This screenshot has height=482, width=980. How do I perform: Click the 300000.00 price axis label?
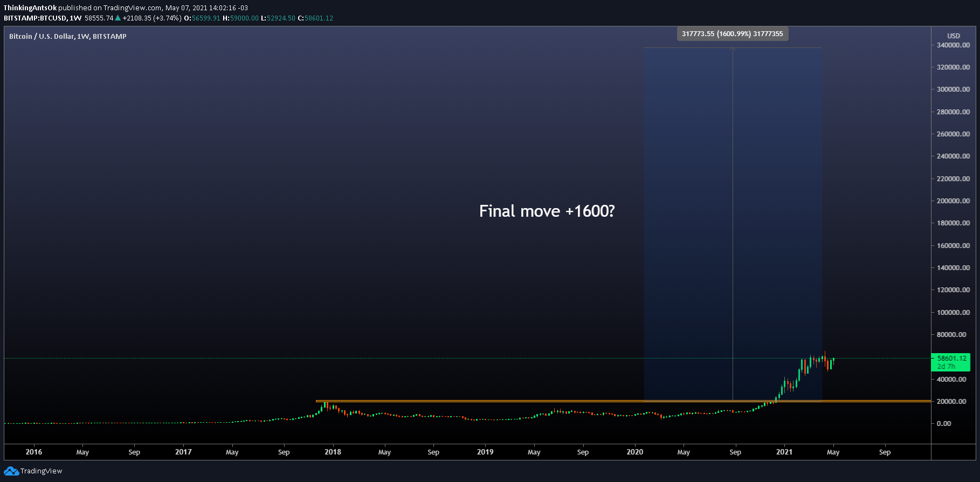953,89
